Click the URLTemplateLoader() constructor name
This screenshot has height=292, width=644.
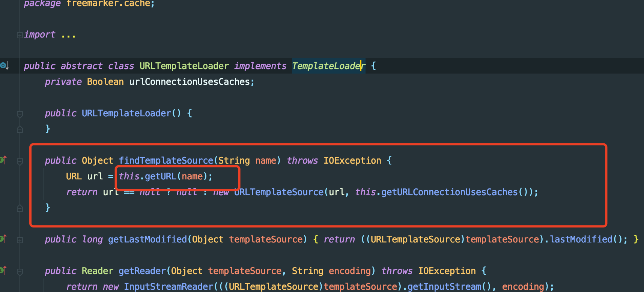click(x=126, y=113)
